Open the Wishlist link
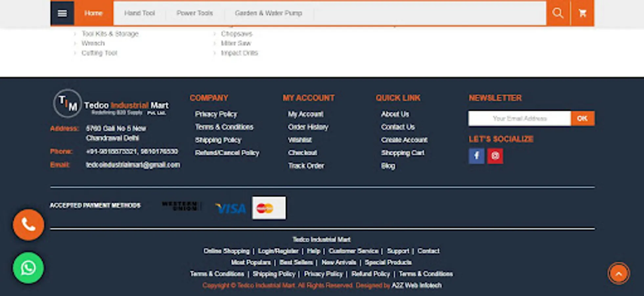 pyautogui.click(x=300, y=140)
